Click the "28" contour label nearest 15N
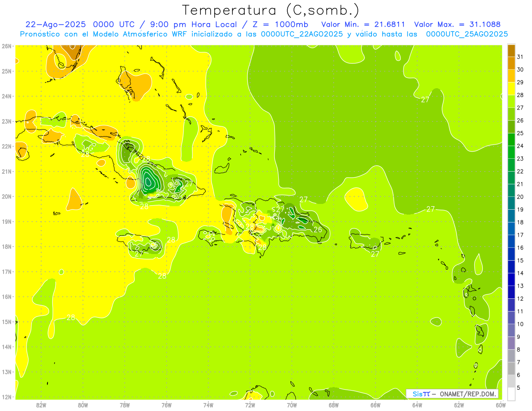 71,317
